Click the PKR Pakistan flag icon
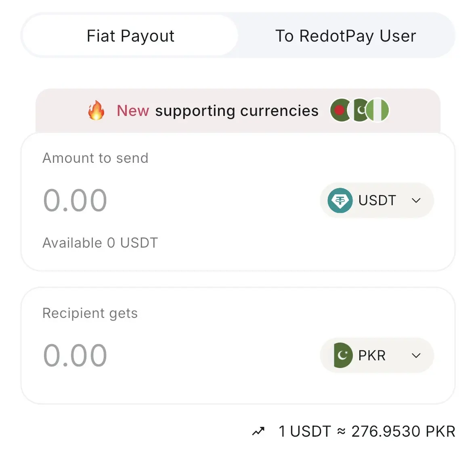Screen dimensions: 476x450 343,355
